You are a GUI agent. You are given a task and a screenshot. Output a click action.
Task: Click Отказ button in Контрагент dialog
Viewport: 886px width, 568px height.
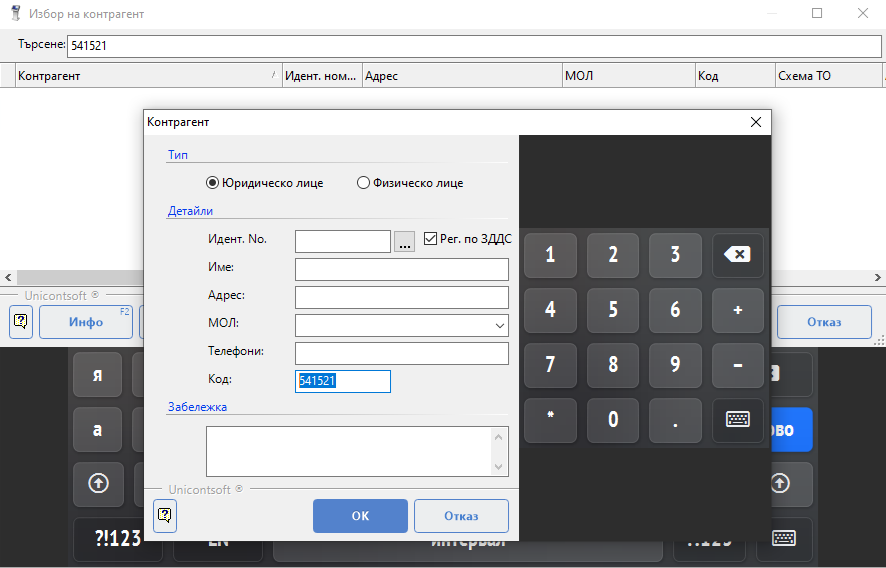[x=461, y=516]
